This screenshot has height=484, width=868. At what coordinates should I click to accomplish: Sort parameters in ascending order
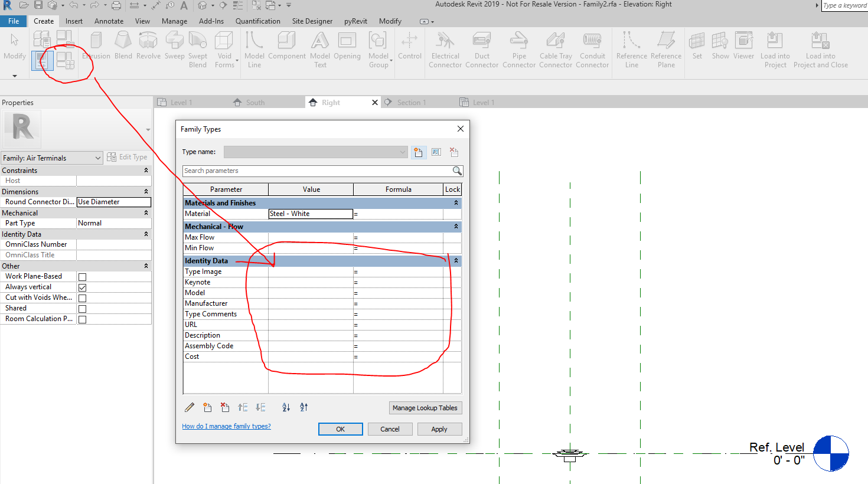tap(286, 407)
